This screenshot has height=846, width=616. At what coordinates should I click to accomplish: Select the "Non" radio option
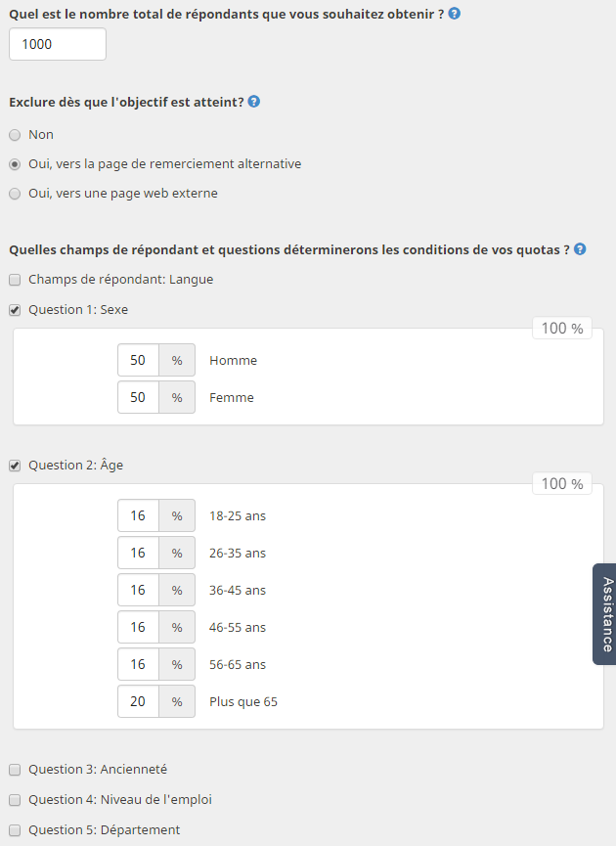pos(15,135)
